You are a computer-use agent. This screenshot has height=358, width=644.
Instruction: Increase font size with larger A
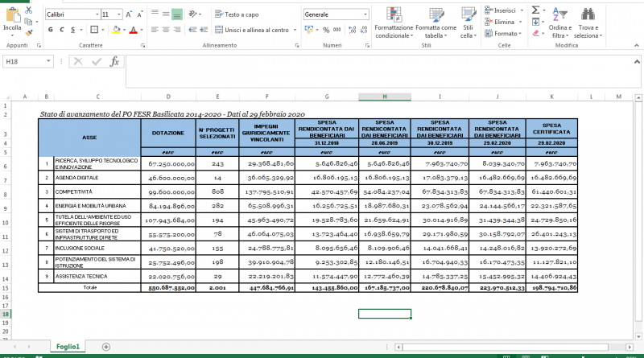(129, 14)
